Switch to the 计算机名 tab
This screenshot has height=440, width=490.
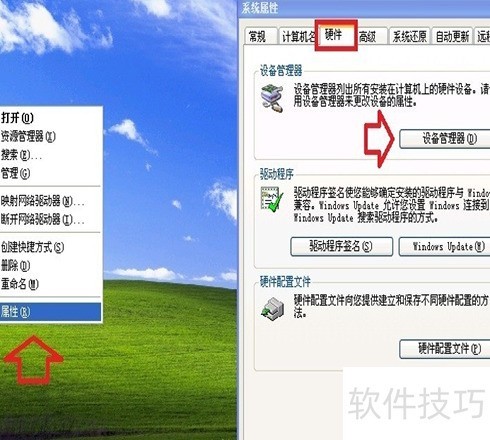tap(298, 36)
